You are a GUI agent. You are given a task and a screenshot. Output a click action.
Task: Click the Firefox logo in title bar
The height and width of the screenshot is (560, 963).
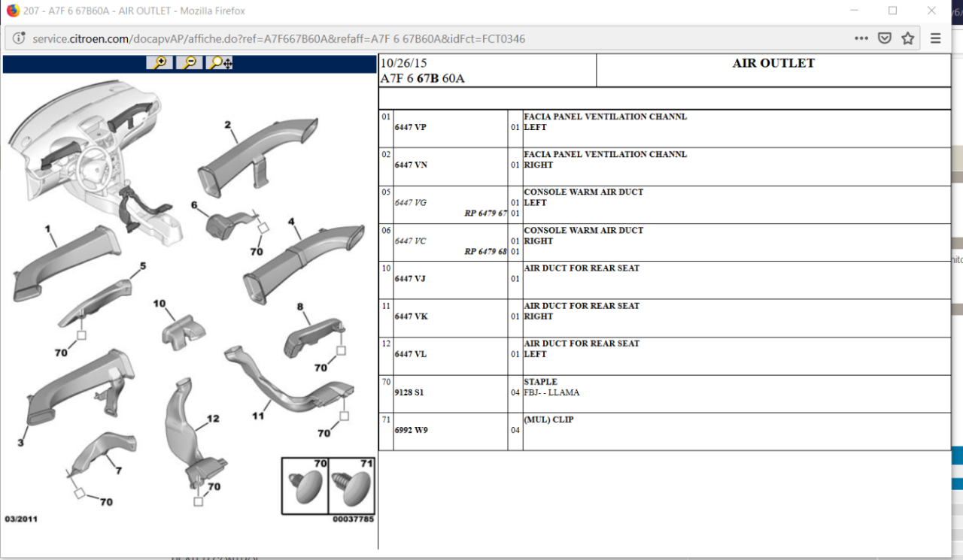13,11
